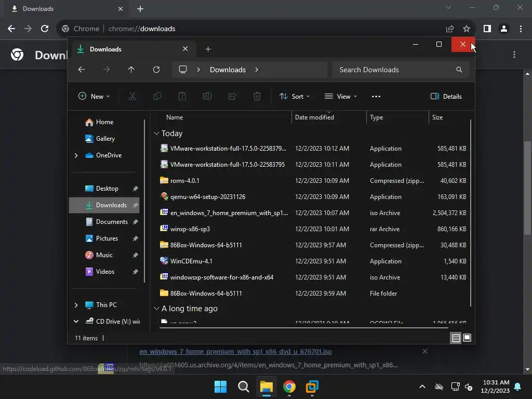
Task: Open a new Chrome tab
Action: tap(140, 9)
